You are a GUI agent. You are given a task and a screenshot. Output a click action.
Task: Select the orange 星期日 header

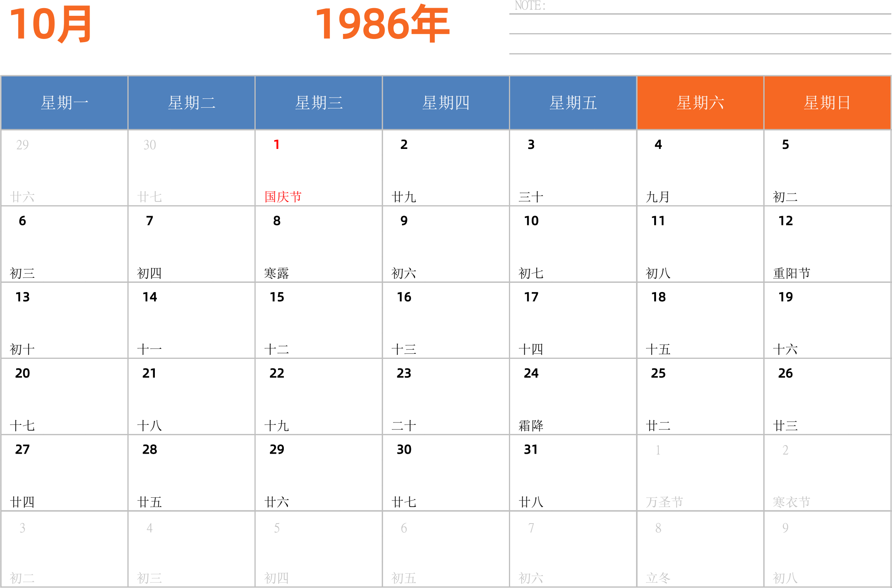click(828, 103)
